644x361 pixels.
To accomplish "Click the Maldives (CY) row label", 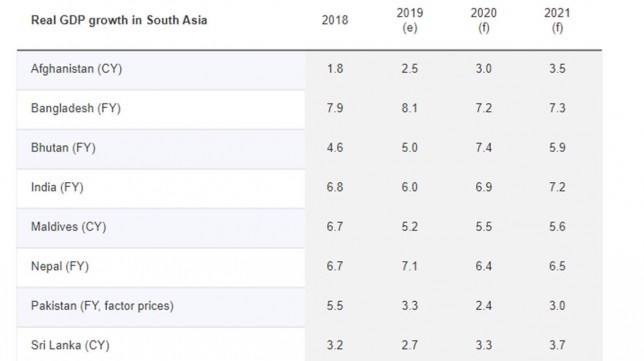I will [69, 227].
